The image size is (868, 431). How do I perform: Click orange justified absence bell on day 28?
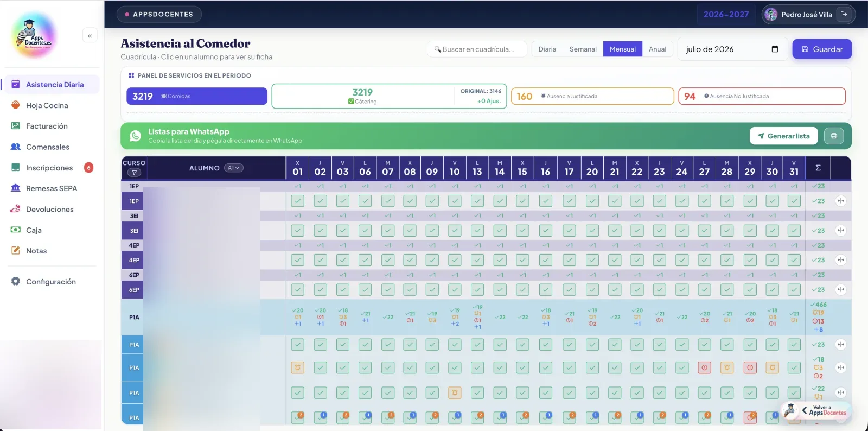727,367
